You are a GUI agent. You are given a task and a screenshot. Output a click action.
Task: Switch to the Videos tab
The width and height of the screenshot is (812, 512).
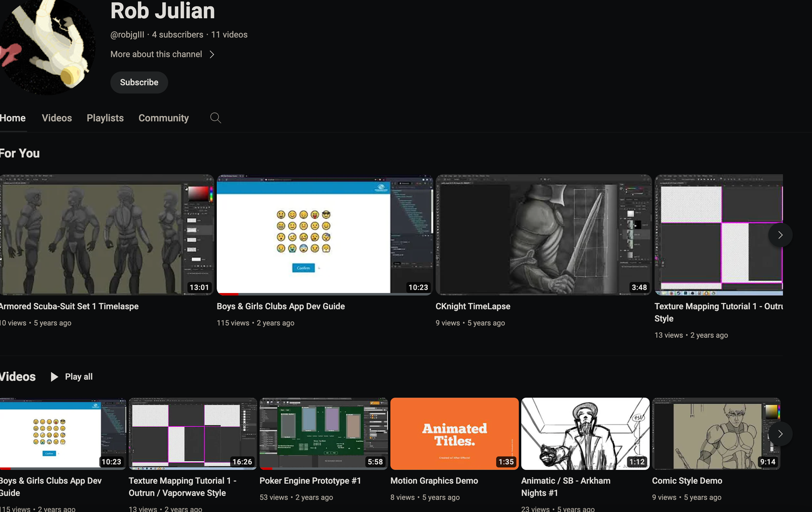(x=57, y=118)
